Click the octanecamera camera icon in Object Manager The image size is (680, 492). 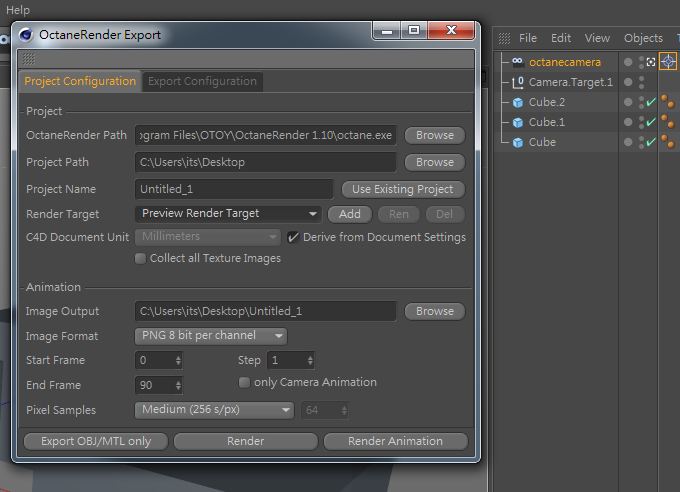(517, 62)
